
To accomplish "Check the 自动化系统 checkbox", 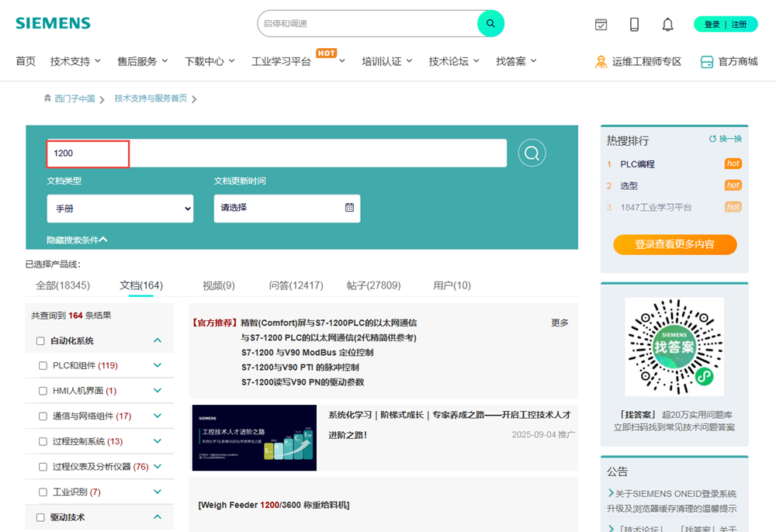I will (x=40, y=340).
